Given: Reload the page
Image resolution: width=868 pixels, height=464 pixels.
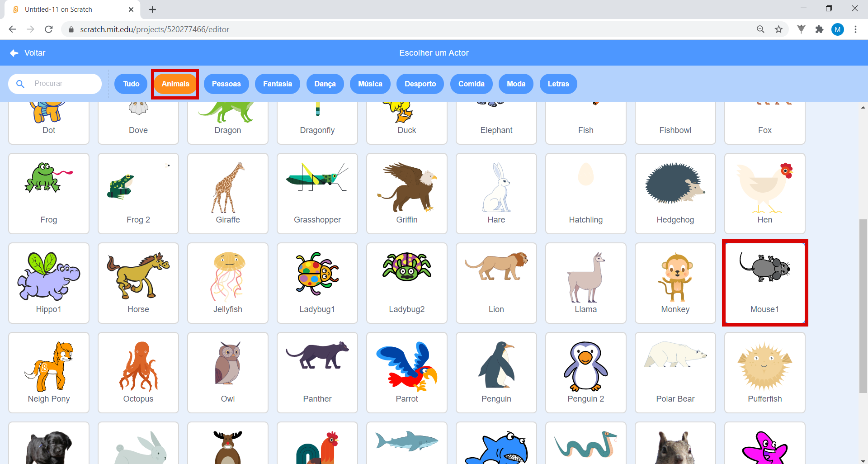Looking at the screenshot, I should tap(49, 29).
